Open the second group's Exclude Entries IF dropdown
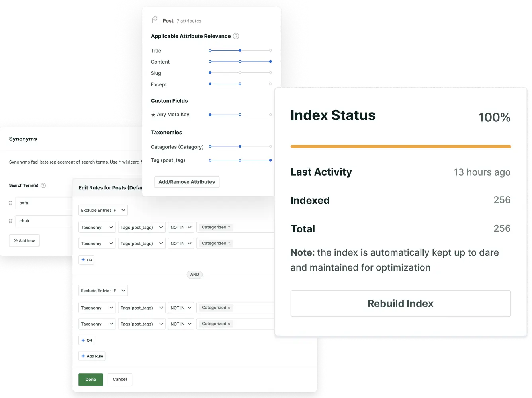This screenshot has width=532, height=398. (x=103, y=290)
